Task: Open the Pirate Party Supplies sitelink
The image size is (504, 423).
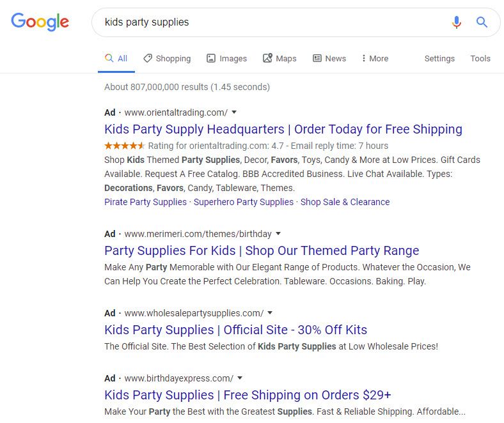Action: (145, 202)
